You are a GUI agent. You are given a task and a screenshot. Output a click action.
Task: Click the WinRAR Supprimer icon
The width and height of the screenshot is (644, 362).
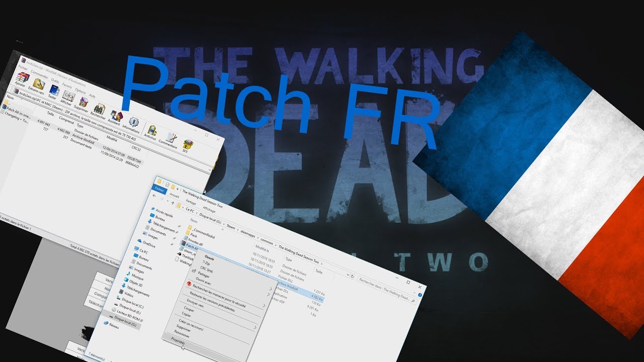click(x=83, y=104)
